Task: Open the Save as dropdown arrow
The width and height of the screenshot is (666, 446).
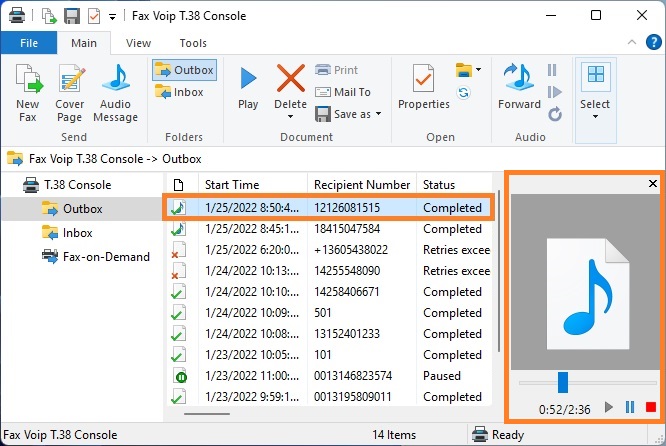Action: click(x=378, y=114)
